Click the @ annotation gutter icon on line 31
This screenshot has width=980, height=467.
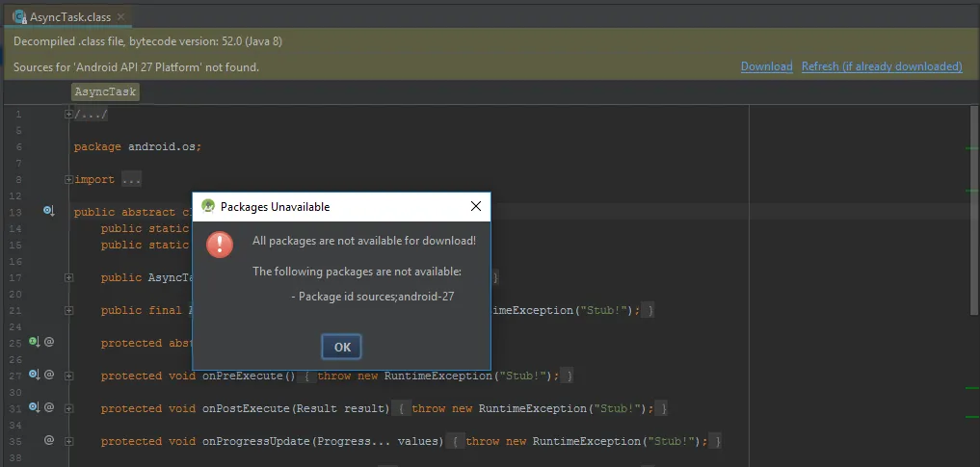[49, 407]
